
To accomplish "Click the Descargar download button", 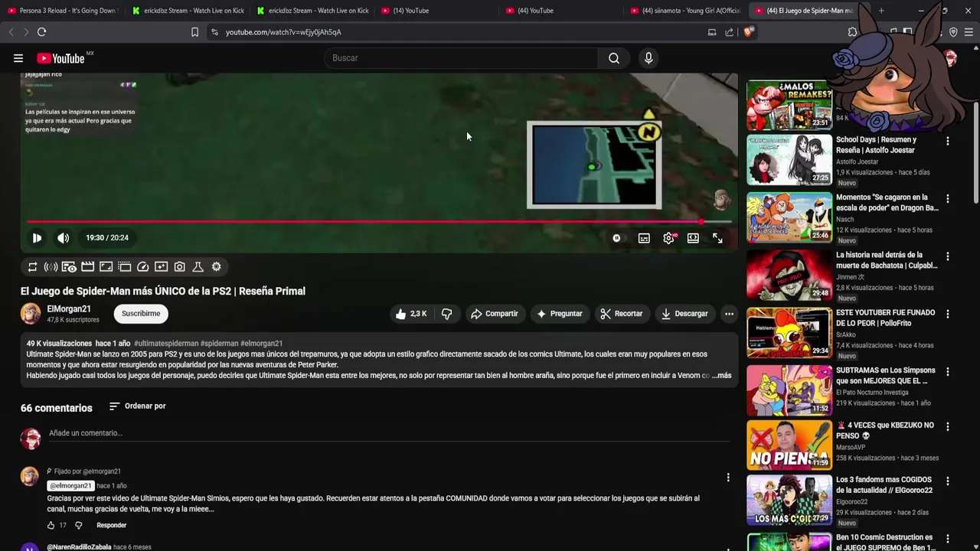I will [684, 314].
